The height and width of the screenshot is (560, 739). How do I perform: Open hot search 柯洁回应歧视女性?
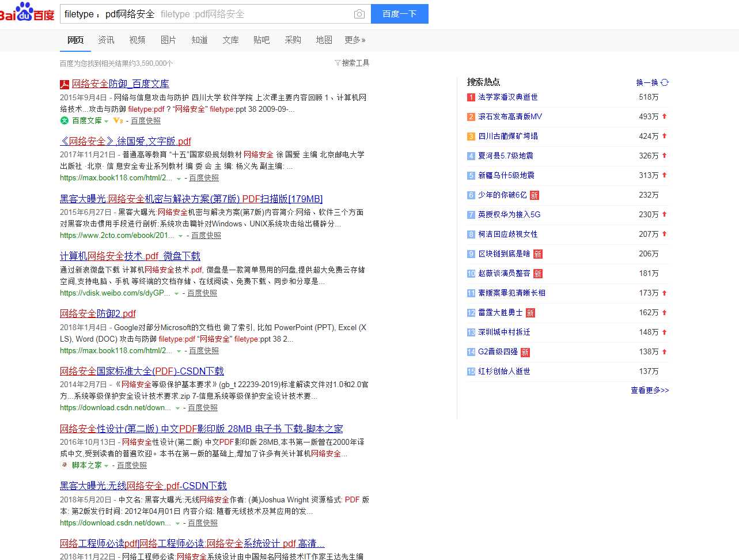[508, 234]
